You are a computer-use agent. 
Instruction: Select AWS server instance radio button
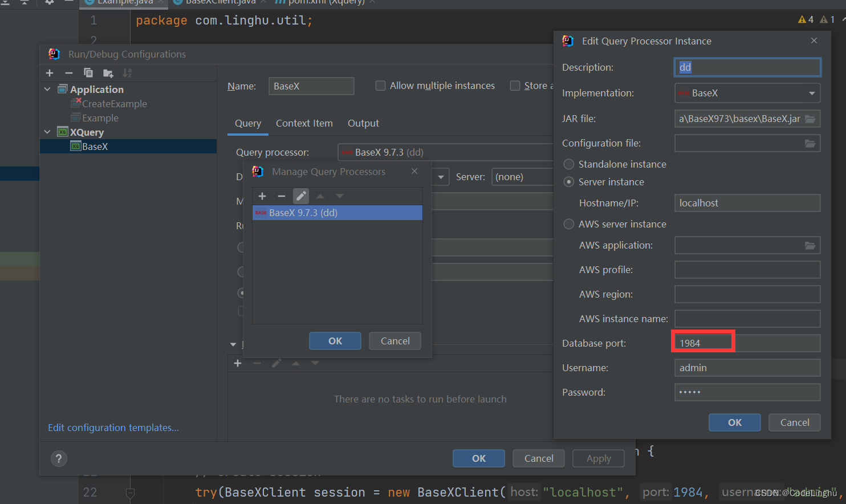[x=568, y=224]
